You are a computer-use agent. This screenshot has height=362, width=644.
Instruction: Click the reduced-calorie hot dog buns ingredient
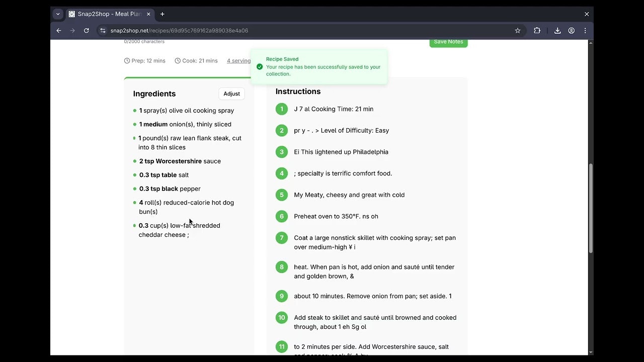187,207
